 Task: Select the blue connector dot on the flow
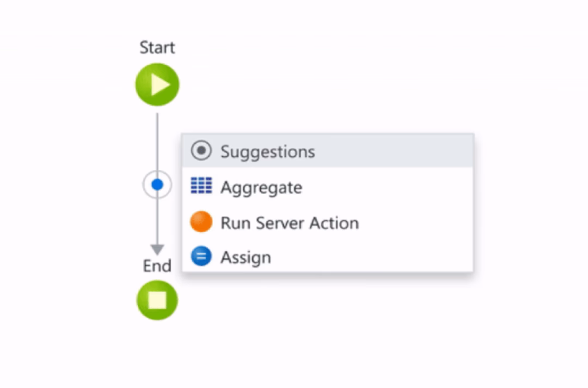click(157, 184)
